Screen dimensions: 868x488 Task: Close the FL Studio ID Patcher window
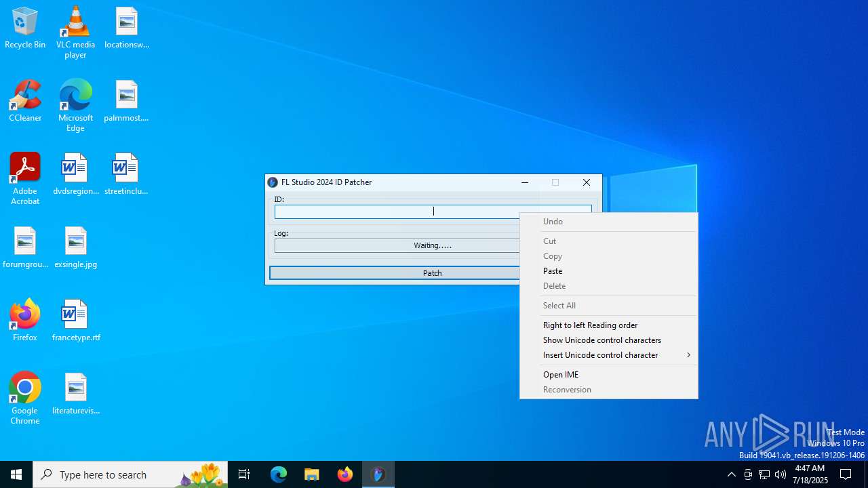point(587,182)
